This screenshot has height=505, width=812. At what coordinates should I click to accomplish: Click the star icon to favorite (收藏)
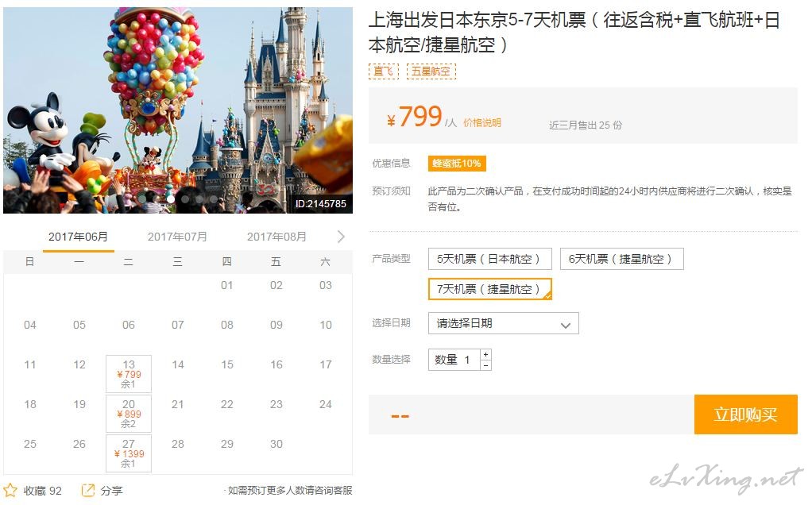pos(10,489)
